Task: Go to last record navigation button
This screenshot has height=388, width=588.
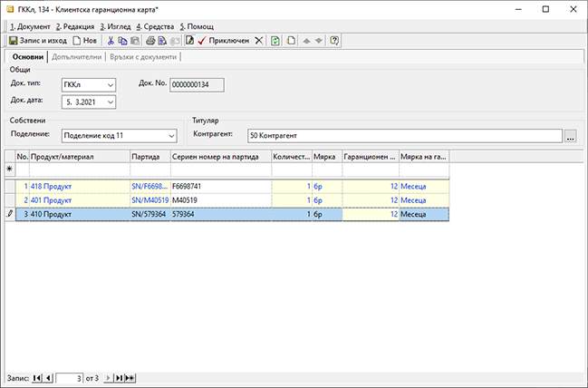Action: pos(119,378)
